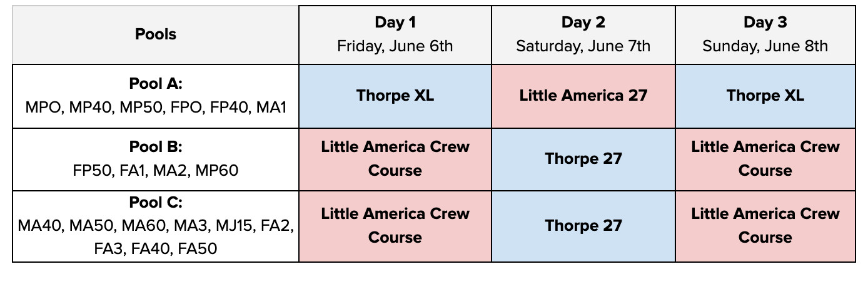The height and width of the screenshot is (289, 868).
Task: Click Pool C's Thorpe 27 cell
Action: pos(583,225)
